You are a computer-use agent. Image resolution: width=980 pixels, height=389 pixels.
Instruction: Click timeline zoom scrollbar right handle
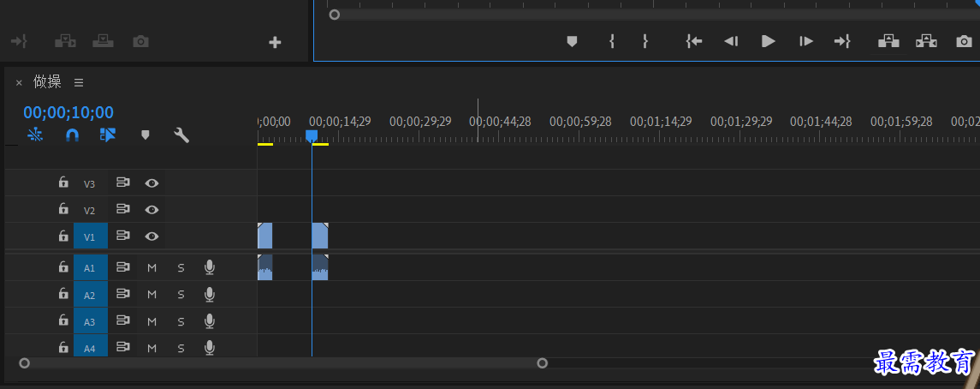coord(543,362)
